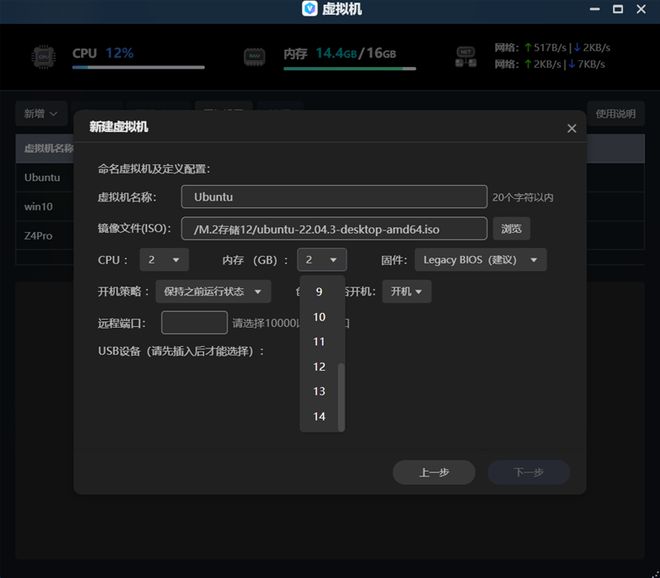Click the memory module icon
Viewport: 660px width, 578px height.
tap(255, 57)
